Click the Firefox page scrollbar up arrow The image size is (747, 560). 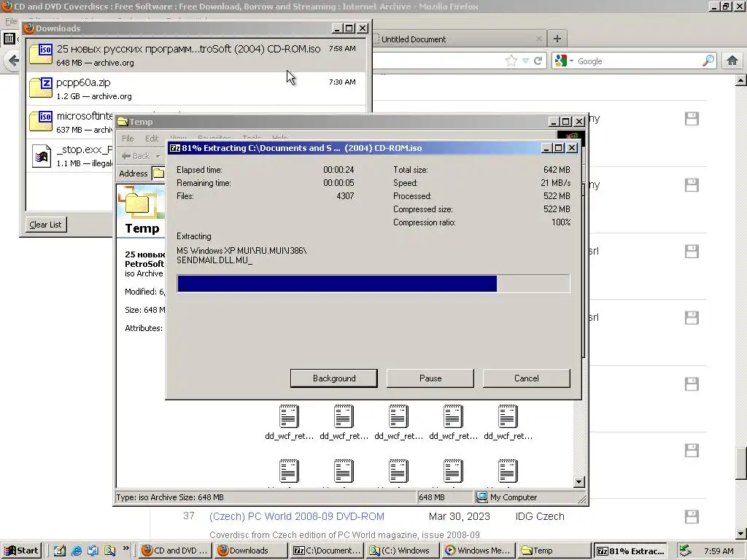point(740,80)
